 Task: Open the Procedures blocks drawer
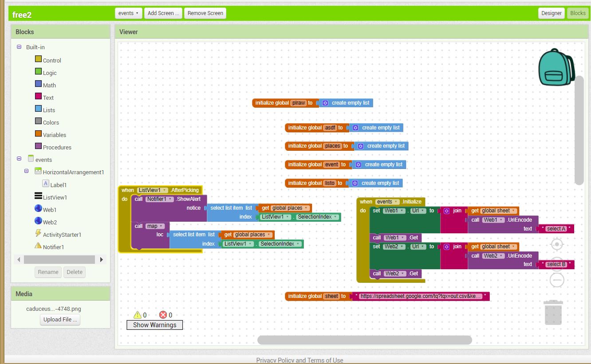pyautogui.click(x=57, y=147)
